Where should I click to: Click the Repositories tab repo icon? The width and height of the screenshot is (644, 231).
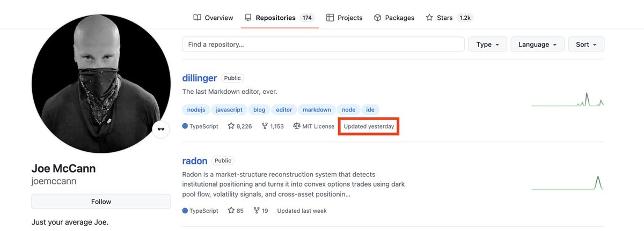(248, 18)
